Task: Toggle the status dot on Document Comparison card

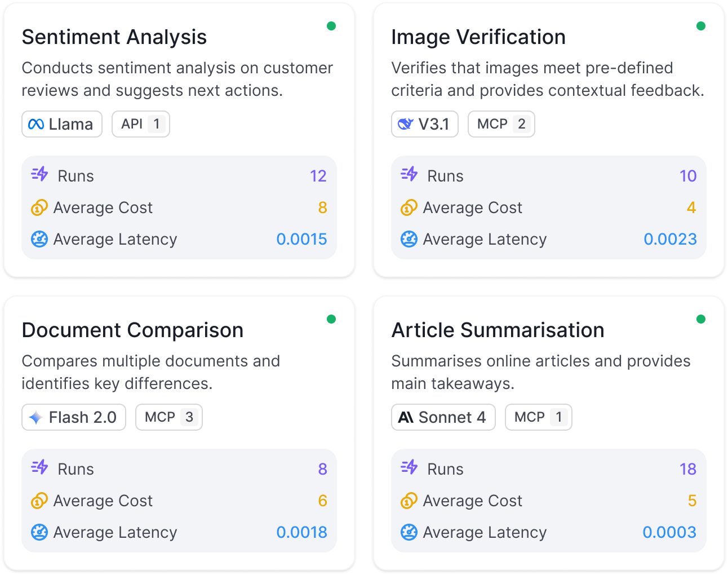Action: (x=331, y=319)
